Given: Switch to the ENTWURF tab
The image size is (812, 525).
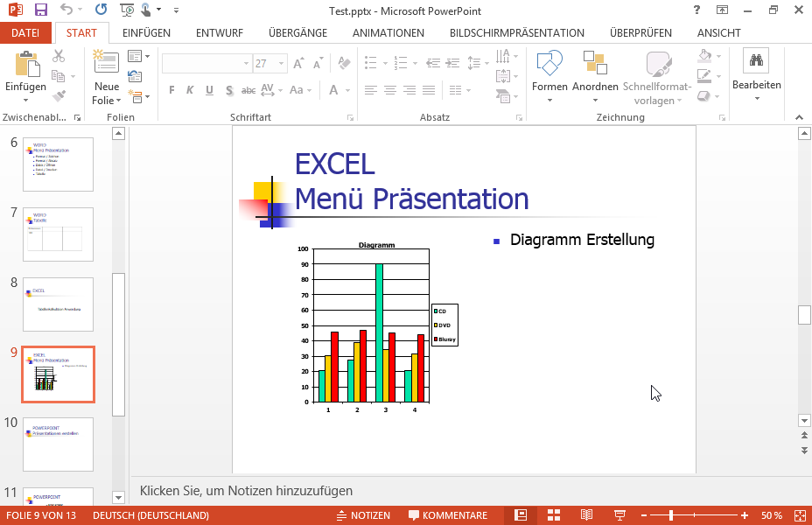Looking at the screenshot, I should tap(220, 32).
